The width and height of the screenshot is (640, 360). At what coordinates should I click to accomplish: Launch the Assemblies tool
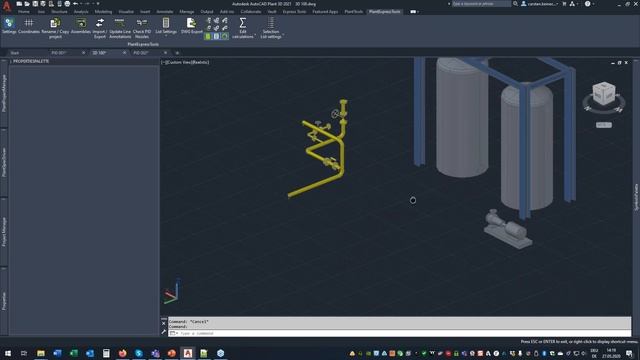[x=81, y=26]
